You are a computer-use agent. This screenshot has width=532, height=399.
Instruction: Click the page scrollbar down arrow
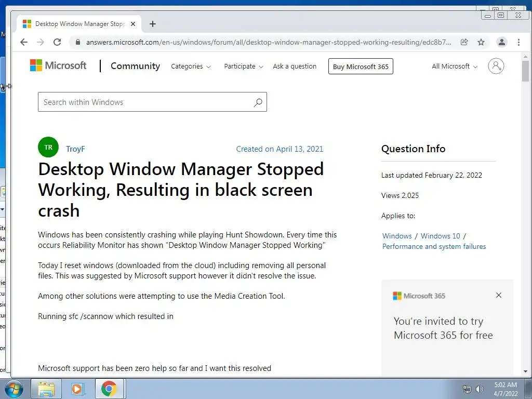pos(526,371)
